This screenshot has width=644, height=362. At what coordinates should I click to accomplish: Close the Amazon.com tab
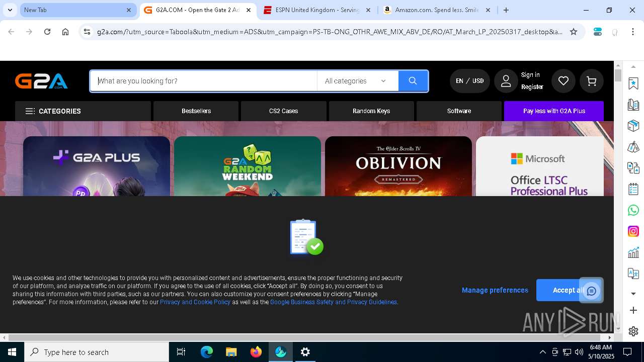488,10
